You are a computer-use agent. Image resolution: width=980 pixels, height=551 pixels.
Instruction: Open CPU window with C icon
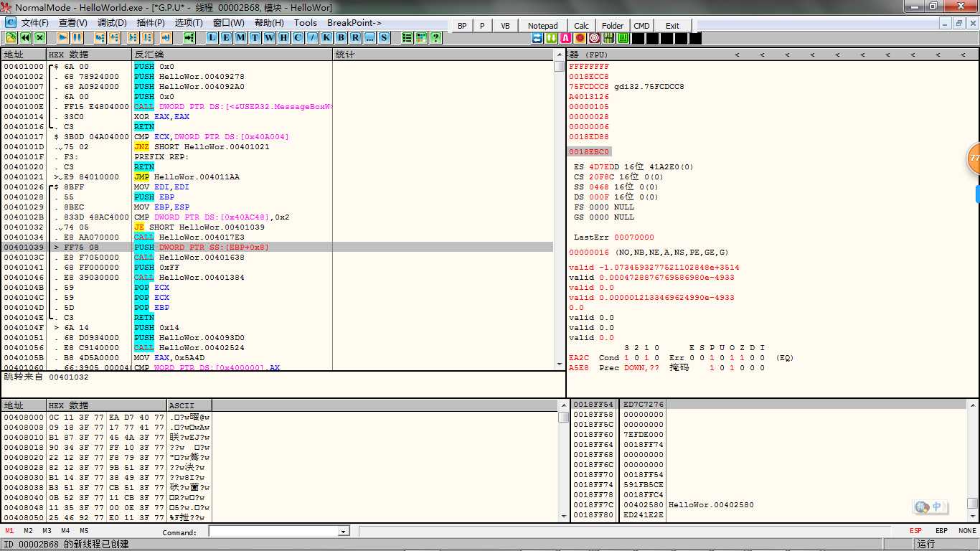click(298, 37)
